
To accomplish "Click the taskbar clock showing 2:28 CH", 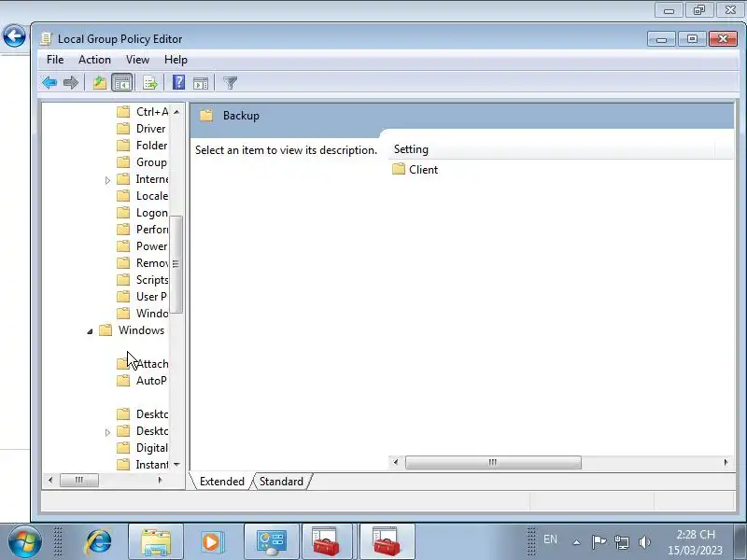I will coord(696,542).
